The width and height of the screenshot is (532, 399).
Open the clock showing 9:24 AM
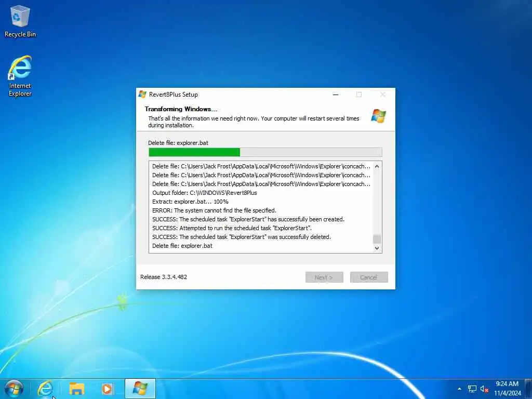pos(507,389)
